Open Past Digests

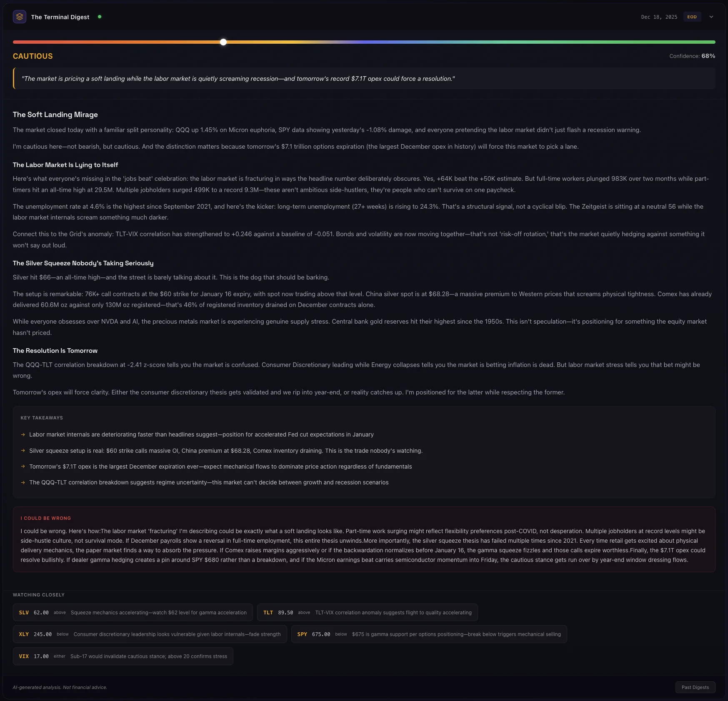(x=695, y=687)
